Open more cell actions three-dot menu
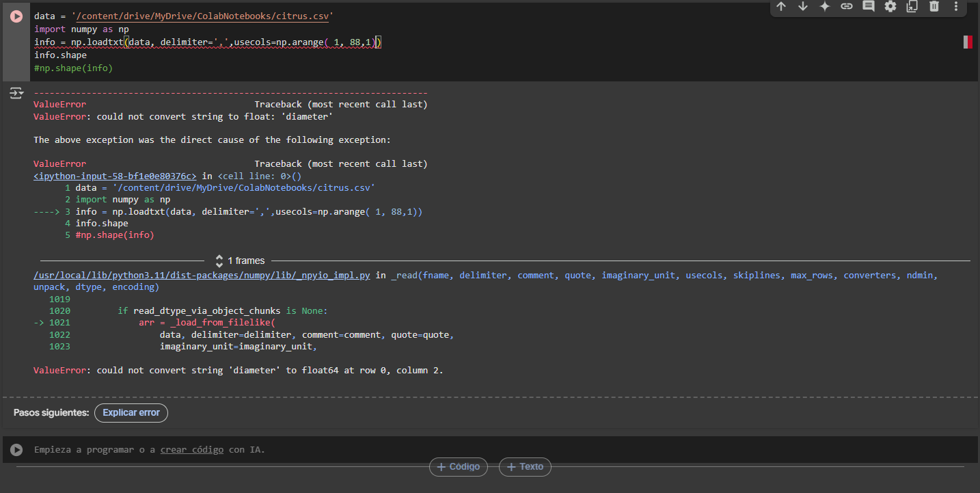The image size is (980, 493). pos(956,6)
